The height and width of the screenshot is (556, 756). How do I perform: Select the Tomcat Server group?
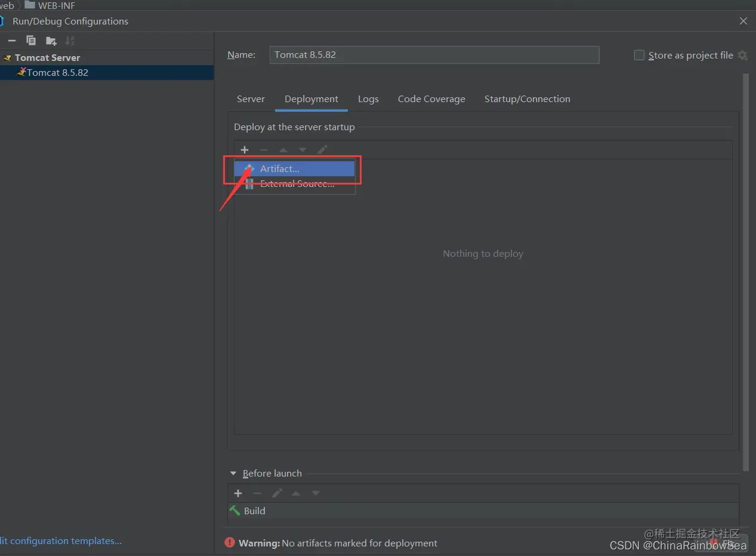(x=48, y=57)
